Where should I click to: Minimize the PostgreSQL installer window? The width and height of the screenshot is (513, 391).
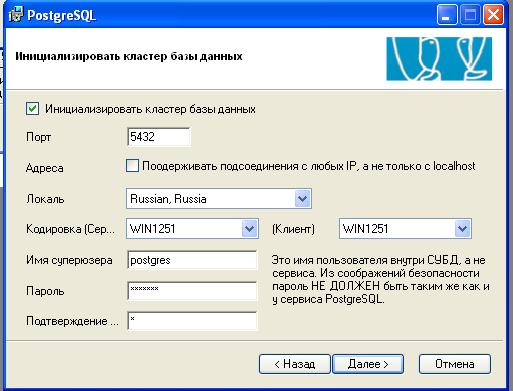pos(446,15)
